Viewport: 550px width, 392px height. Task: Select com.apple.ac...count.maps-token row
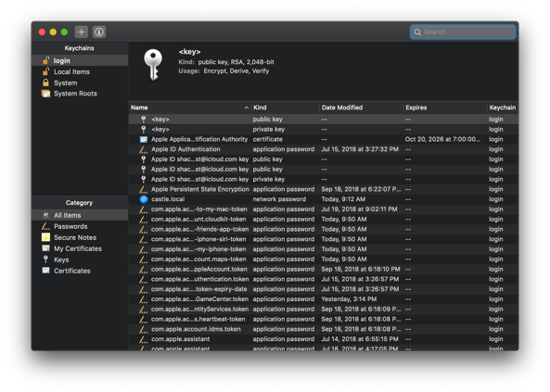(x=324, y=259)
